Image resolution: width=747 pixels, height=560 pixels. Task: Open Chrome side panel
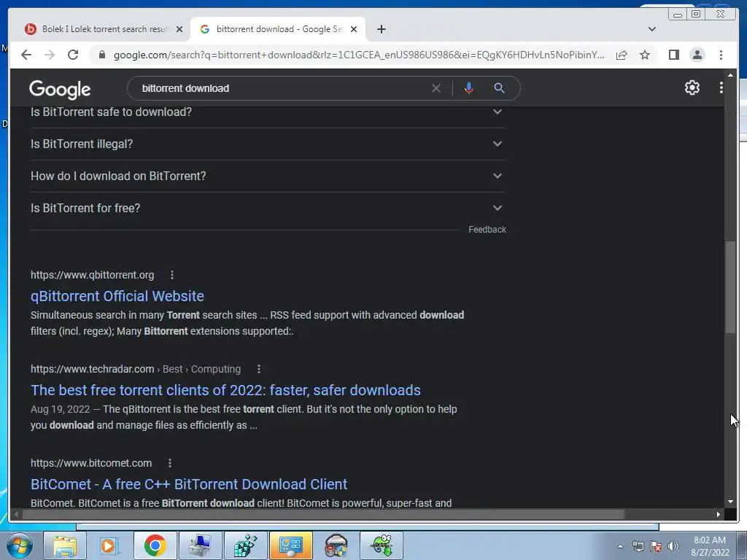(x=673, y=55)
